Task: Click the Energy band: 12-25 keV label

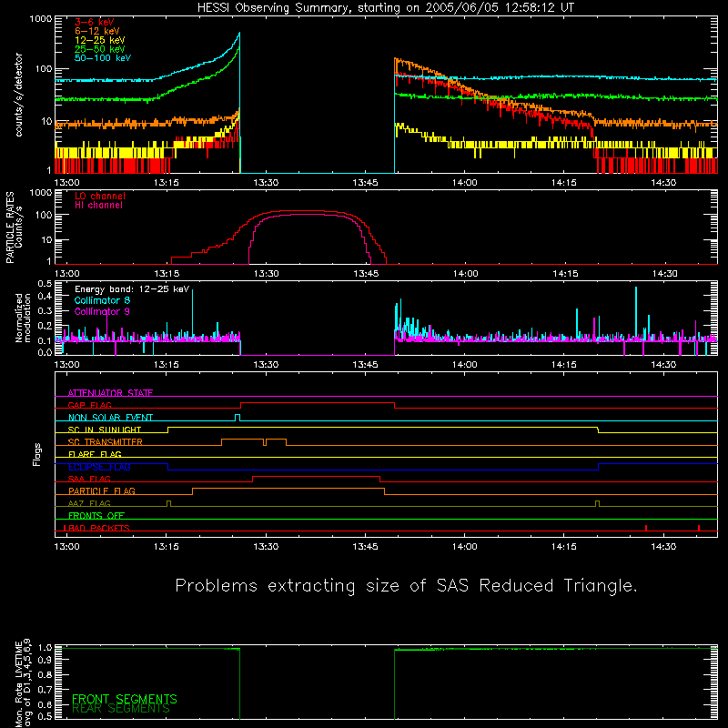Action: (132, 289)
